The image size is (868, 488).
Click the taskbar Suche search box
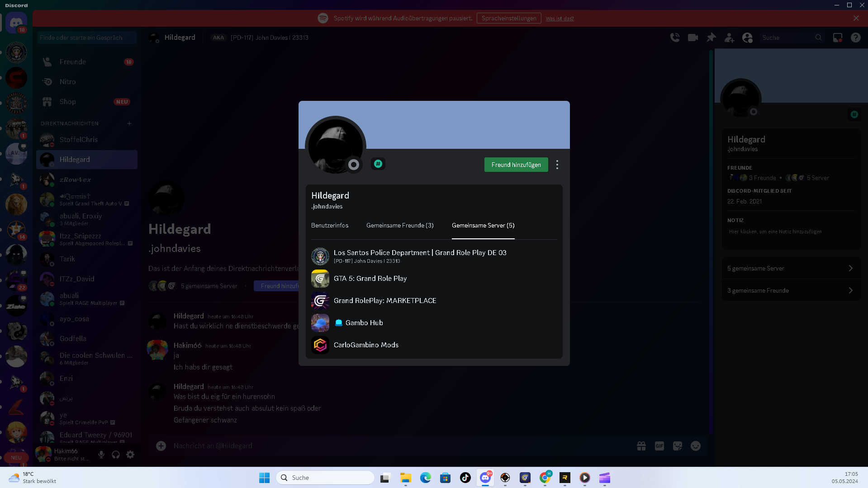pos(325,478)
